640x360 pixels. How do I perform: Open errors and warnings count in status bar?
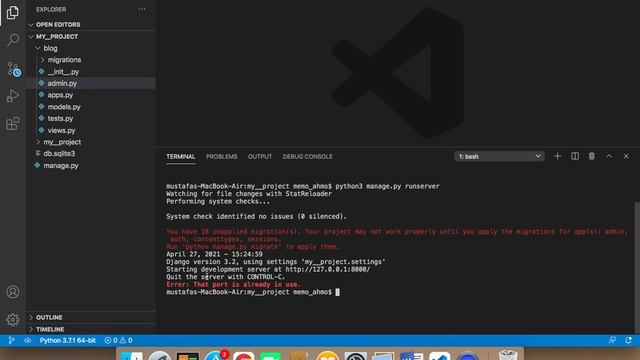[x=118, y=340]
